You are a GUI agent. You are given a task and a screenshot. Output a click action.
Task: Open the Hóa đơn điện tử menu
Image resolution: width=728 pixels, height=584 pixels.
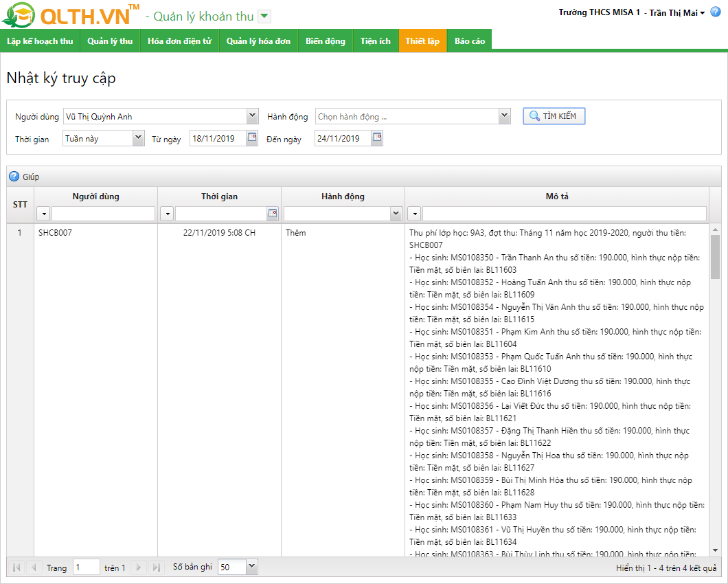[179, 41]
